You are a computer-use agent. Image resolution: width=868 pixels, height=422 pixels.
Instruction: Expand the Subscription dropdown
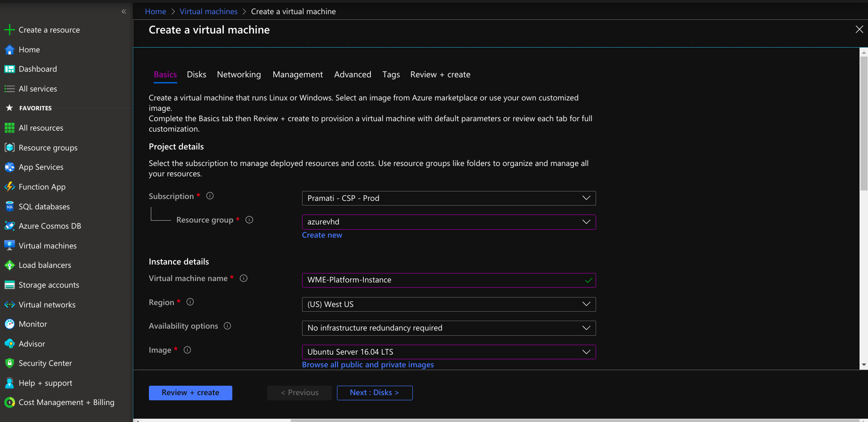(x=448, y=198)
